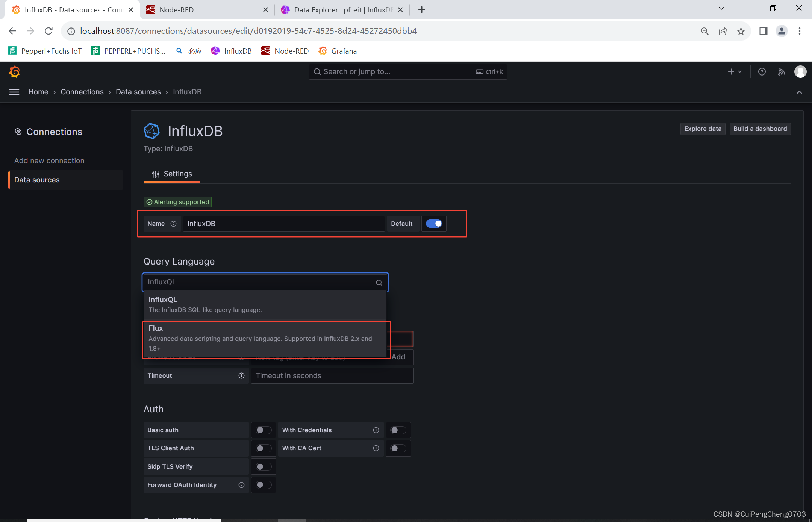This screenshot has height=522, width=812.
Task: Select the Settings tab
Action: pos(172,174)
